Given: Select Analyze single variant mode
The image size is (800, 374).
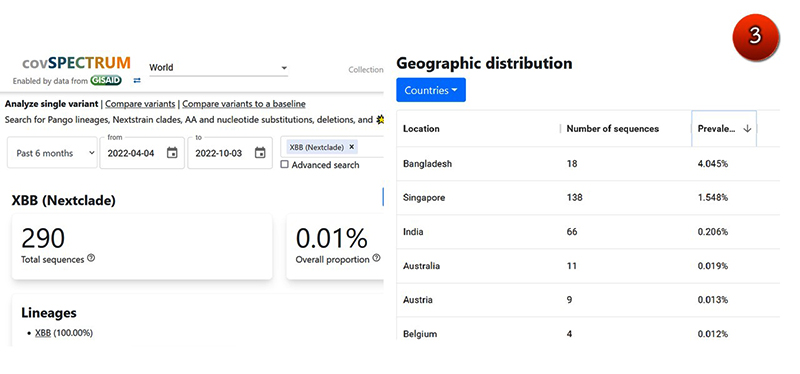Looking at the screenshot, I should 52,104.
